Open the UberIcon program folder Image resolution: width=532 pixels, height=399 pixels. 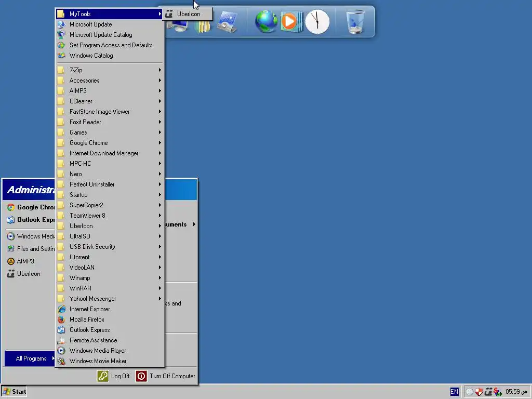coord(110,226)
